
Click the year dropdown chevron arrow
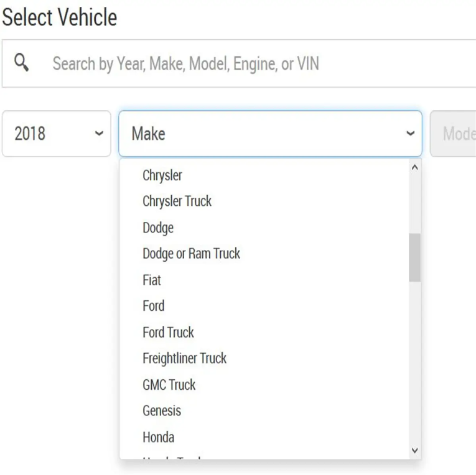click(x=98, y=134)
